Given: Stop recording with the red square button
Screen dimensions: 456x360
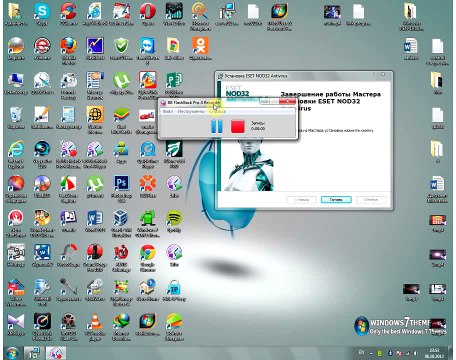Looking at the screenshot, I should click(238, 127).
